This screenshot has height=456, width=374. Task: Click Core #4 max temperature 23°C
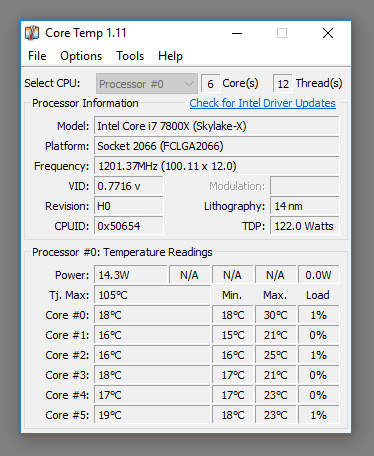pos(275,395)
